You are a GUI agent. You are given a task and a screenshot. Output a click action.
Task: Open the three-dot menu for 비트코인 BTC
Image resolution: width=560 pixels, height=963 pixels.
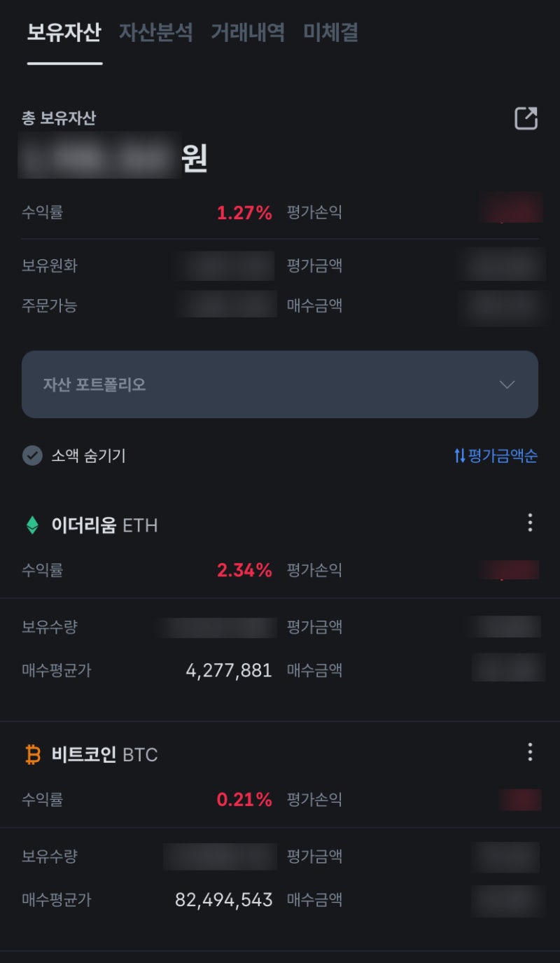[530, 751]
